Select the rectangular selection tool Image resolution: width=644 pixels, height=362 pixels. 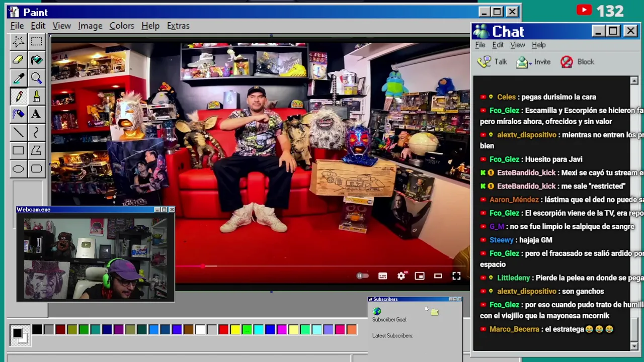[x=36, y=42]
